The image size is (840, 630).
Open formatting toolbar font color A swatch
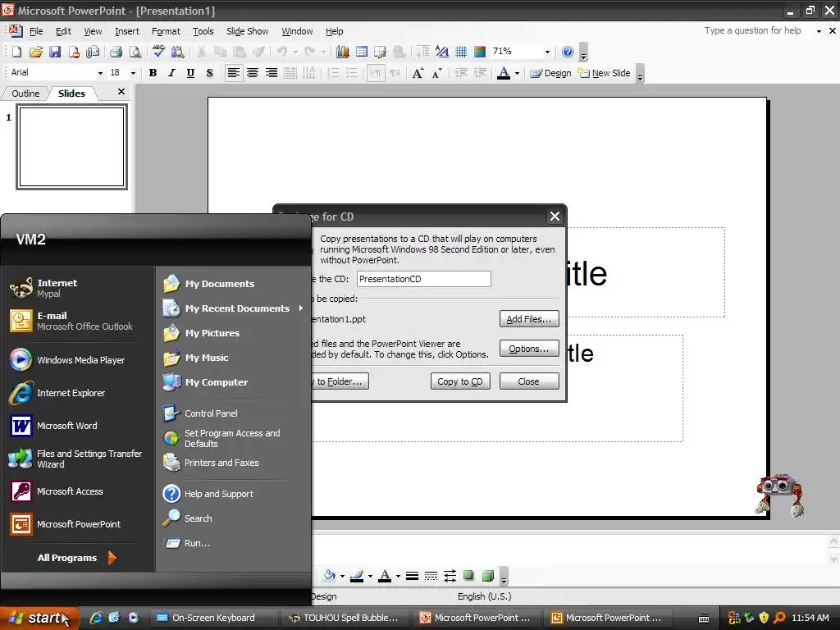(503, 73)
